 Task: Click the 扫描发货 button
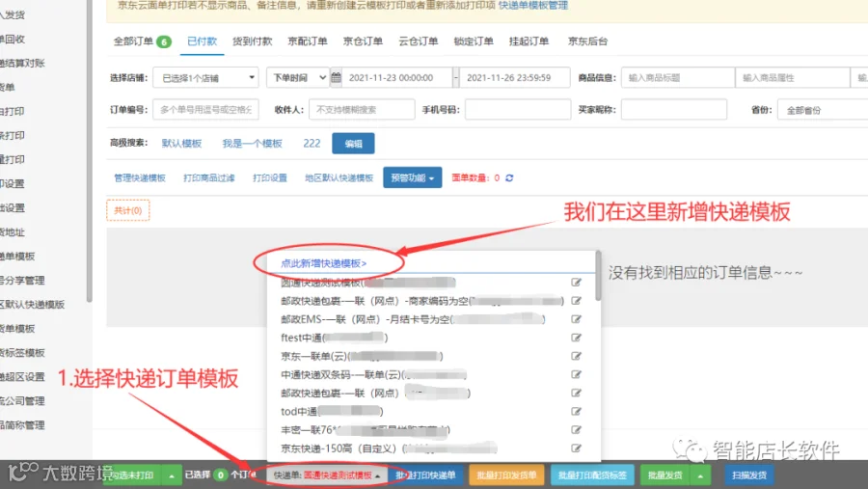[x=749, y=475]
